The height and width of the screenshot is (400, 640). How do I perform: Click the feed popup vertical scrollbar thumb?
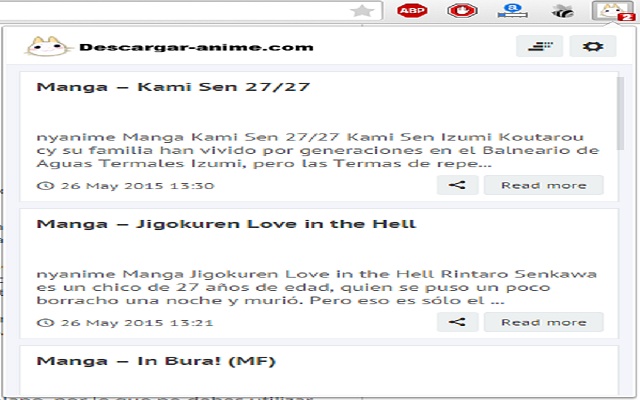point(620,113)
